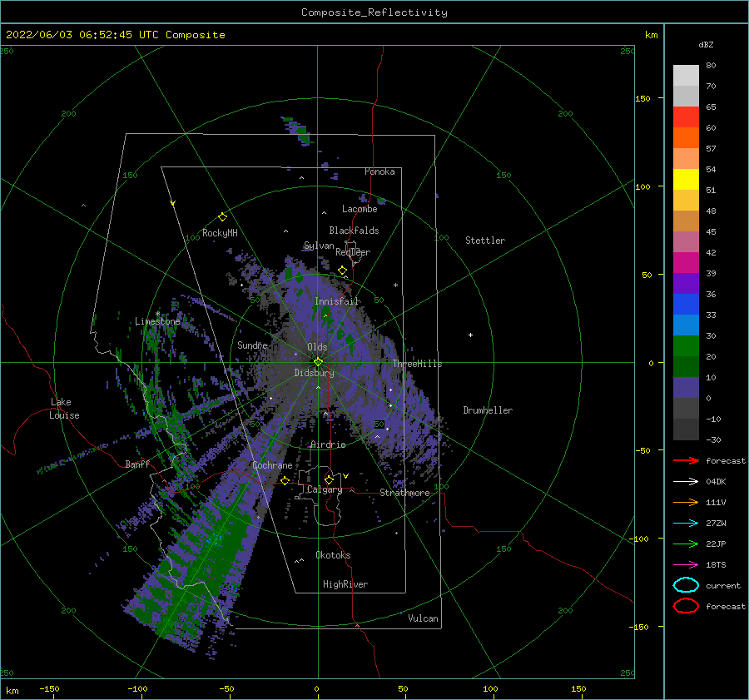
Task: Select the 42 dBZ pink color swatch
Action: click(x=686, y=241)
